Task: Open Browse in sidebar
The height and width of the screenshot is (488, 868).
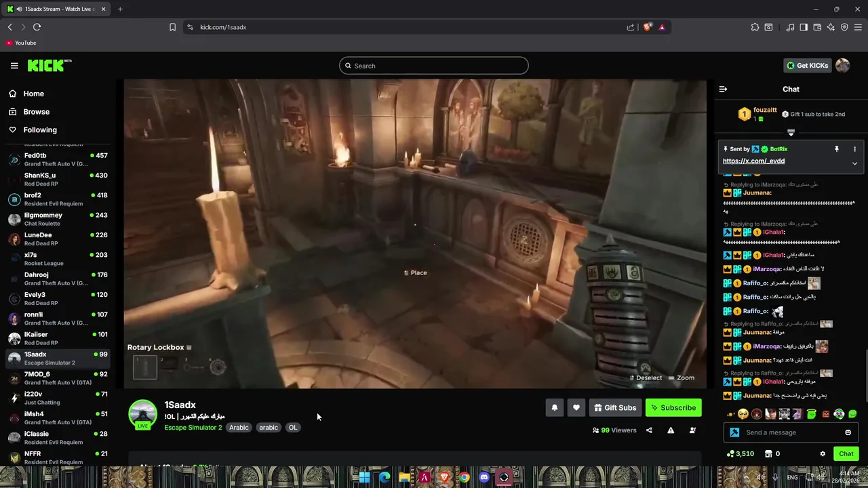Action: pos(36,112)
